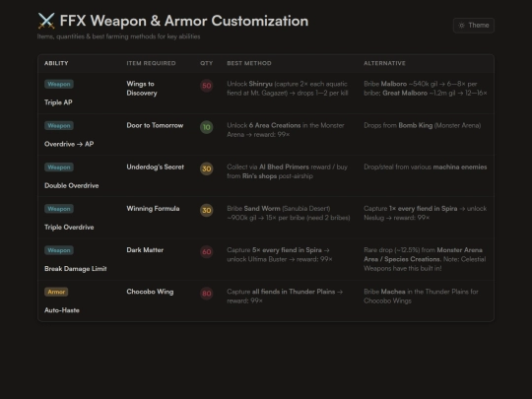Viewport: 532px width, 399px height.
Task: Click the quantity badge 30 for Winning Formula
Action: 207,211
